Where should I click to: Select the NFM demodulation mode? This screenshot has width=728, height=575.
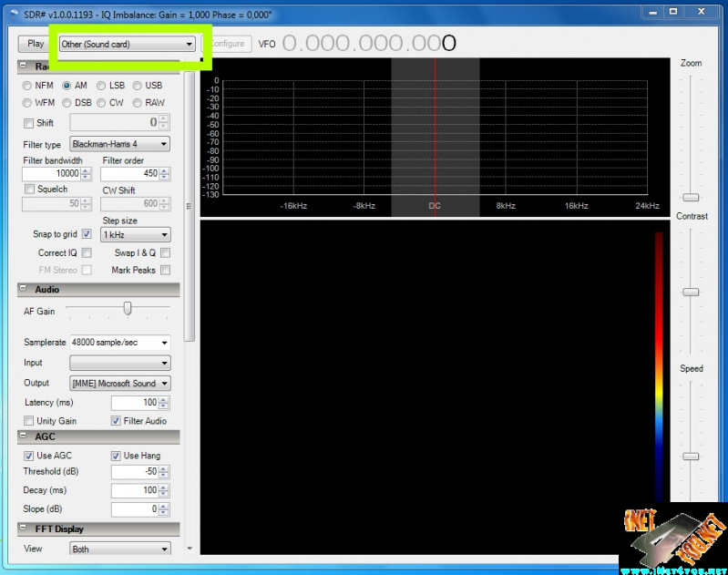[27, 86]
